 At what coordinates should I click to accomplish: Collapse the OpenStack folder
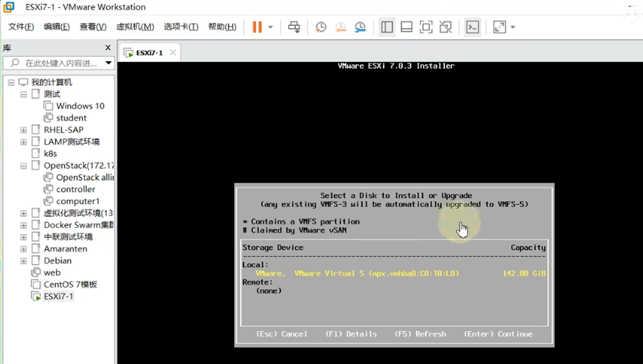(x=23, y=166)
